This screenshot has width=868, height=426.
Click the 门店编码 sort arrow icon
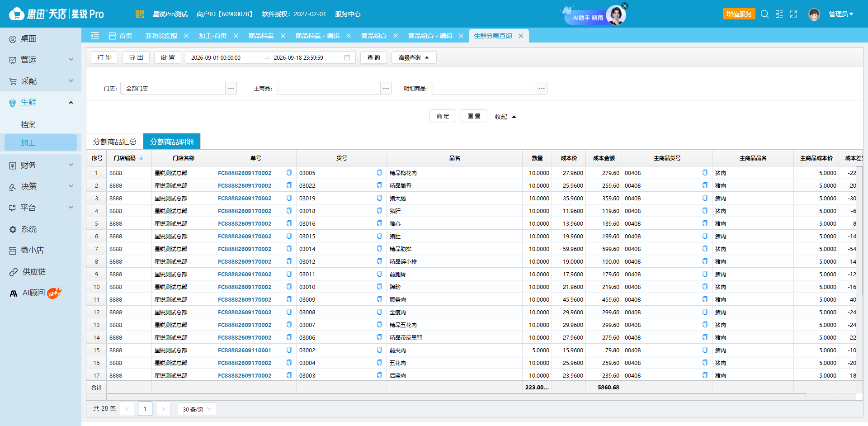pyautogui.click(x=141, y=158)
